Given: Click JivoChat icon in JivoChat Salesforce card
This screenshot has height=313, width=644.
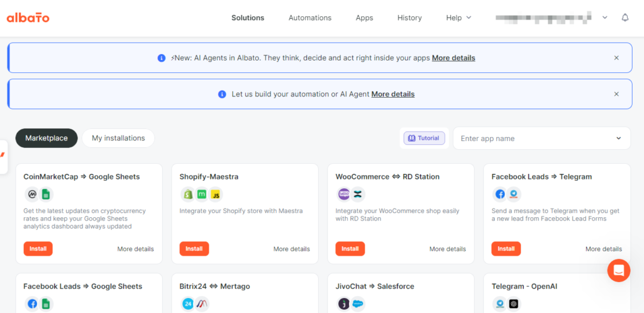Looking at the screenshot, I should coord(343,304).
